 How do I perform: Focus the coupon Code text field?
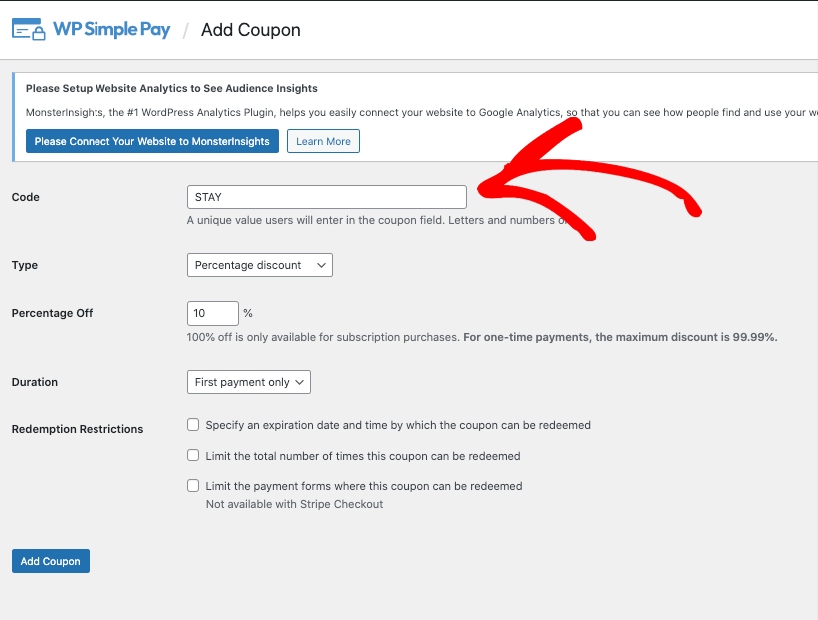[326, 197]
